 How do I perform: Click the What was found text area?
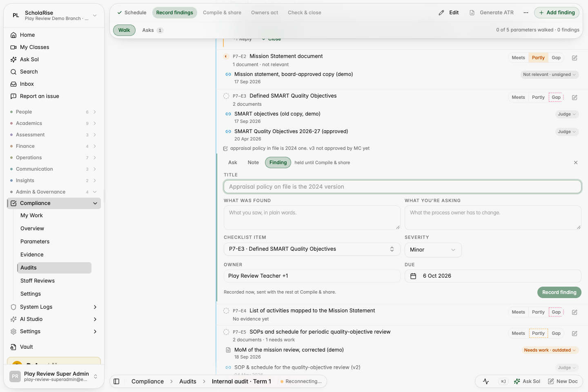[x=312, y=218]
